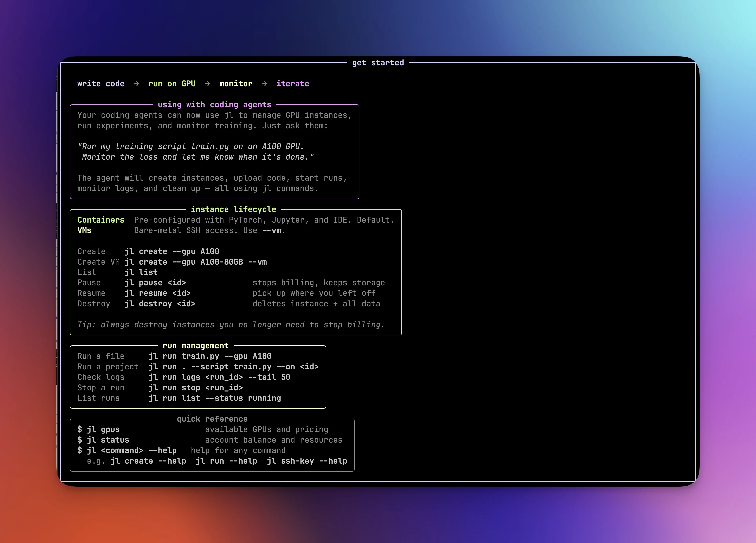This screenshot has width=756, height=543.
Task: Select the "VMs" instance type label
Action: click(x=84, y=230)
